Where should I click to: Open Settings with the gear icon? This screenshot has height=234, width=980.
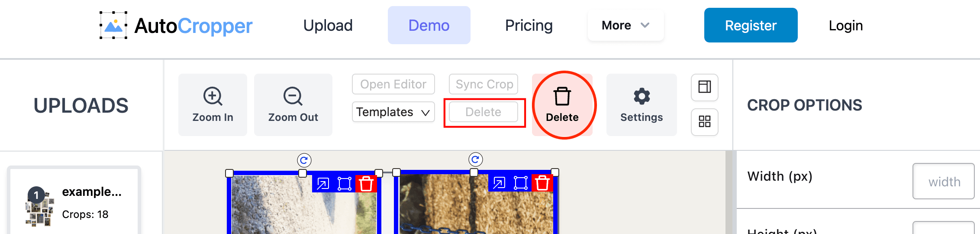coord(642,96)
